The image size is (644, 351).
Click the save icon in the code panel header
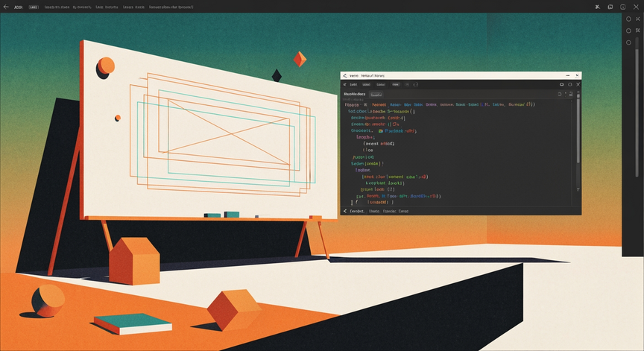(x=571, y=94)
